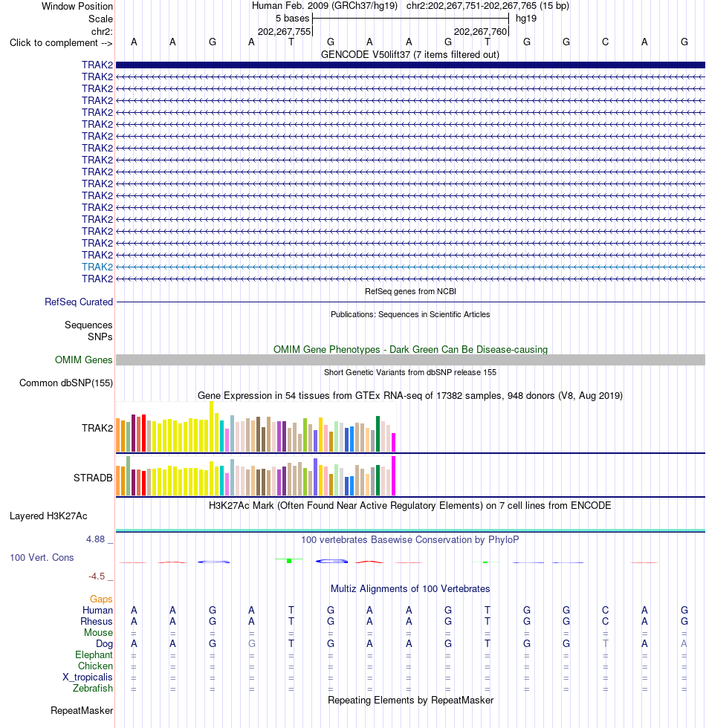Screen dimensions: 706x728
Task: Click the Human species label
Action: [x=97, y=610]
